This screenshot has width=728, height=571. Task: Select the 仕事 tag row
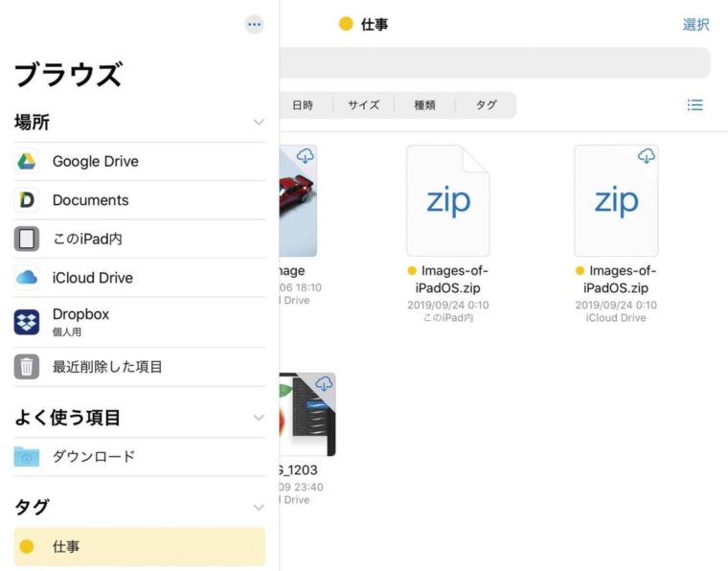pos(140,546)
